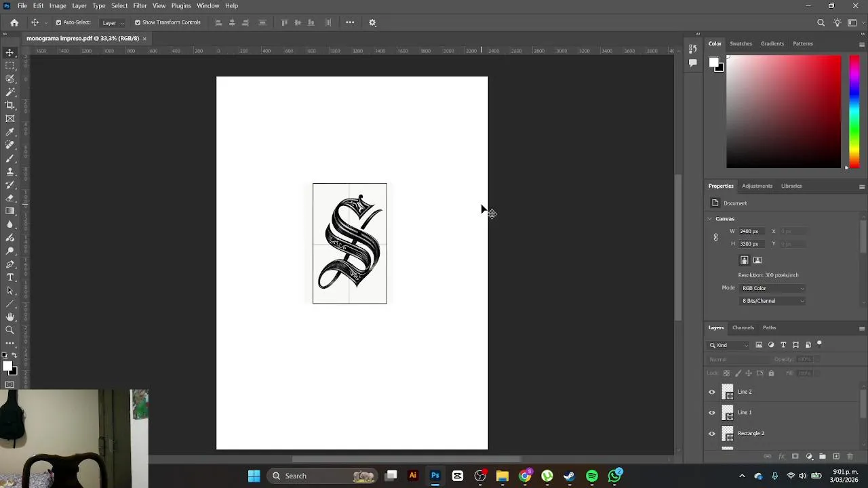Select the Gradient tool
The height and width of the screenshot is (488, 868).
[x=10, y=211]
